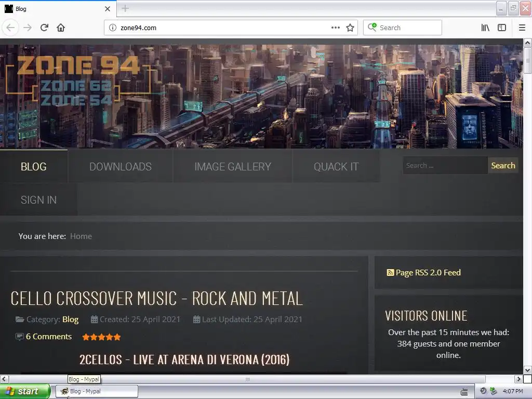The image size is (532, 399).
Task: Open the QUACK IT navigation item
Action: click(x=336, y=167)
